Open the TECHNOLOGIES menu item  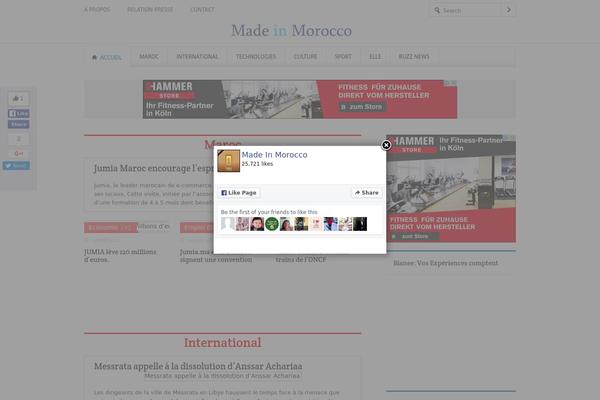(x=256, y=57)
